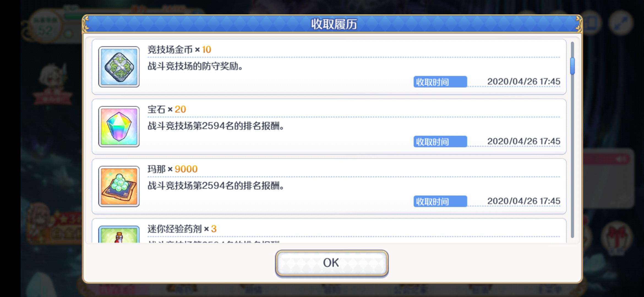Click the arena coin item icon
Screen dimensions: 644x297
119,67
